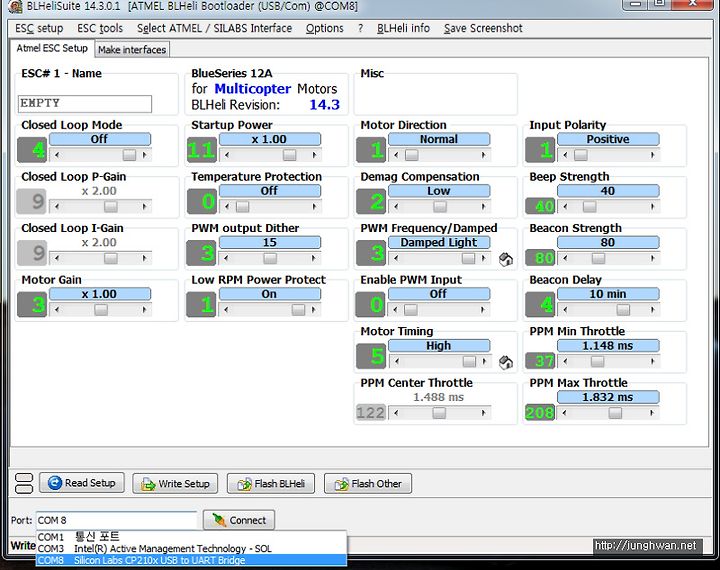Click the house icon next to PWM Frequency/Damped
The image size is (720, 570).
click(506, 260)
